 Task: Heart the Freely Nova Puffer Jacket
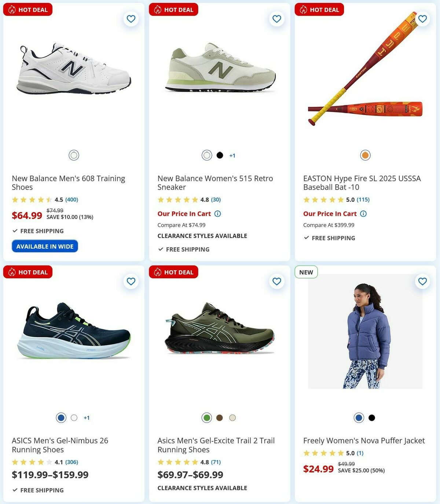click(x=422, y=281)
